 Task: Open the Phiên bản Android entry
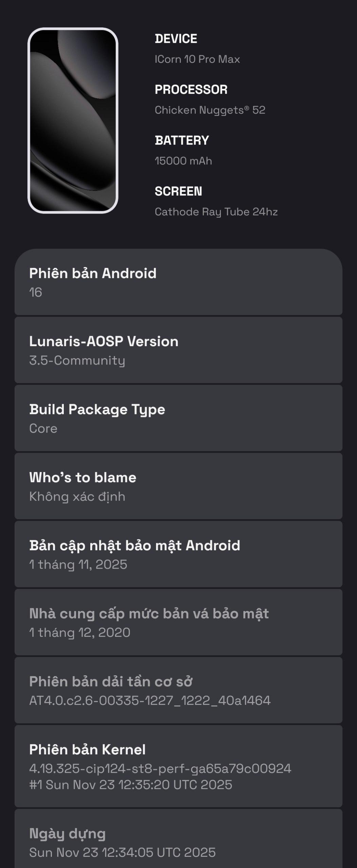click(178, 282)
